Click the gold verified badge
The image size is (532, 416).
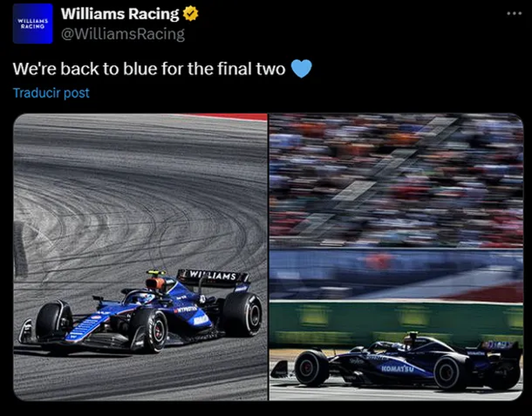(x=191, y=14)
